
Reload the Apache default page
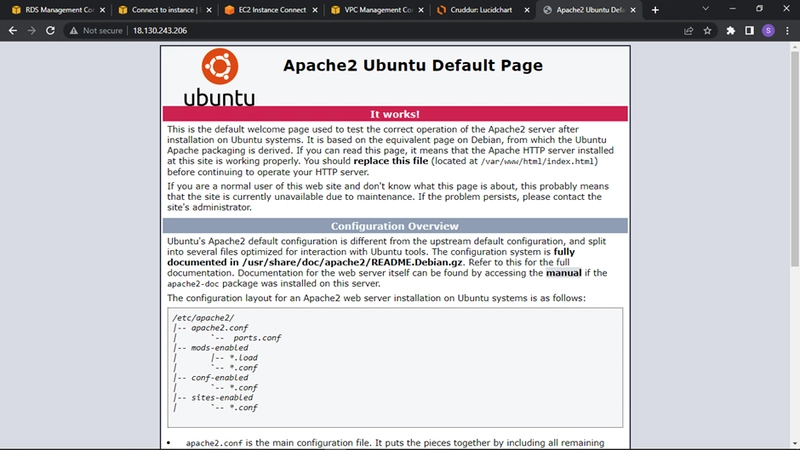point(50,31)
